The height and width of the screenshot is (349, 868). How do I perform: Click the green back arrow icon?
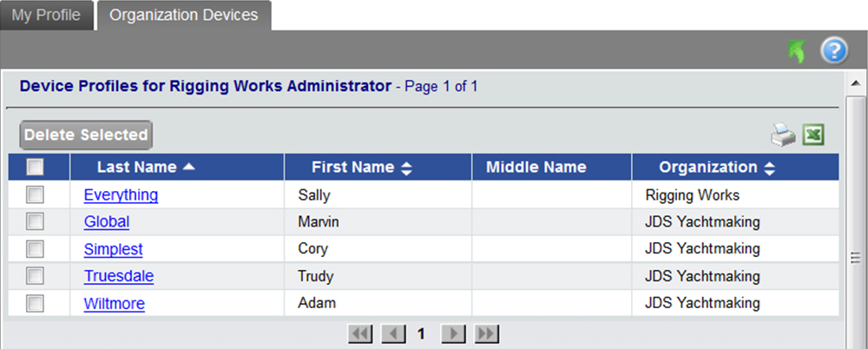pos(796,52)
